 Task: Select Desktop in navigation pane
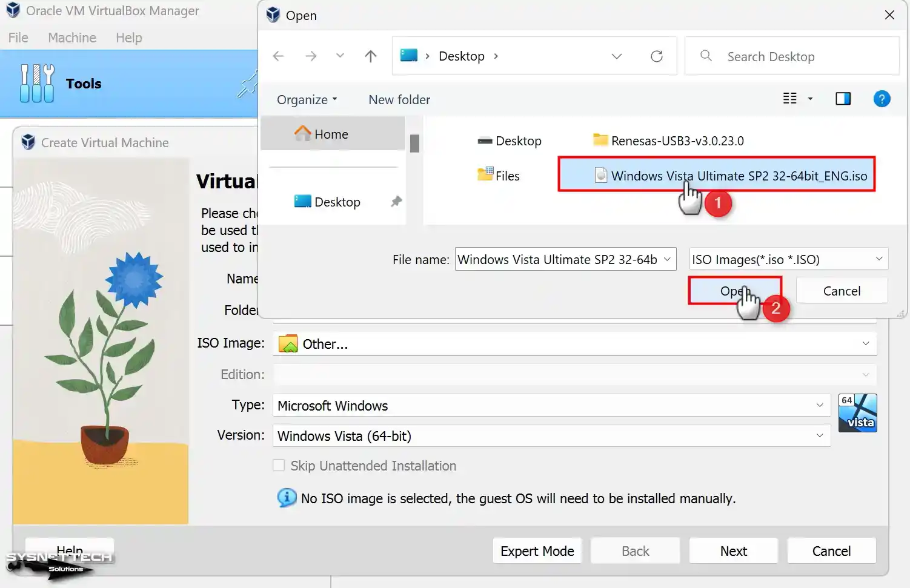(x=333, y=202)
